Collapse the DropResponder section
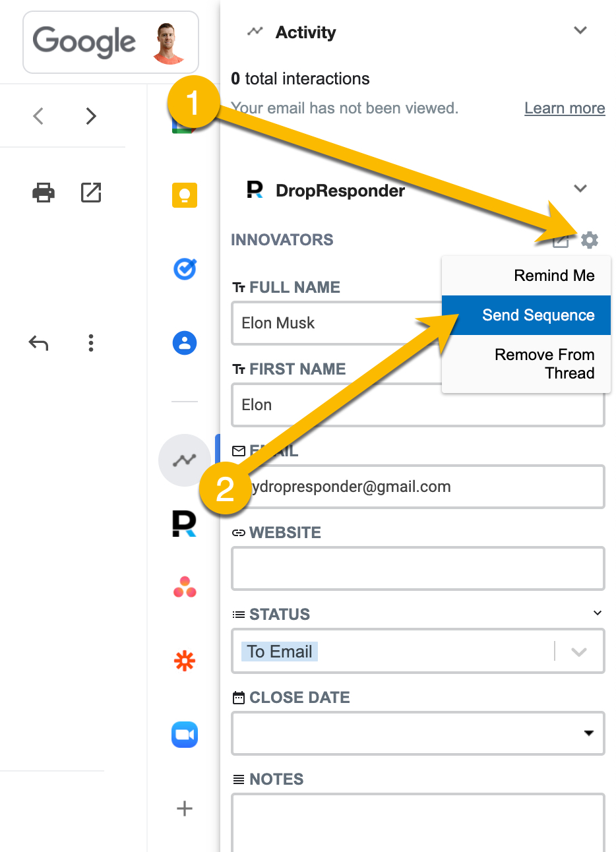 click(x=580, y=189)
